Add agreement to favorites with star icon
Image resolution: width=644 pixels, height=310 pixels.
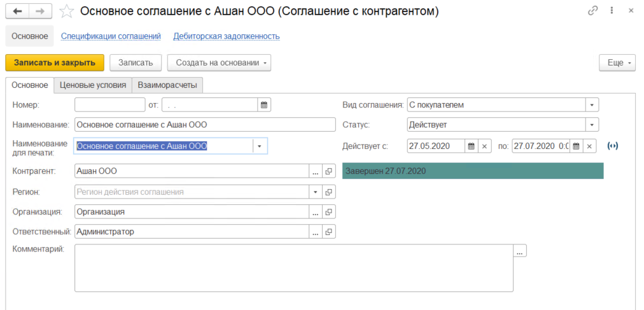66,11
